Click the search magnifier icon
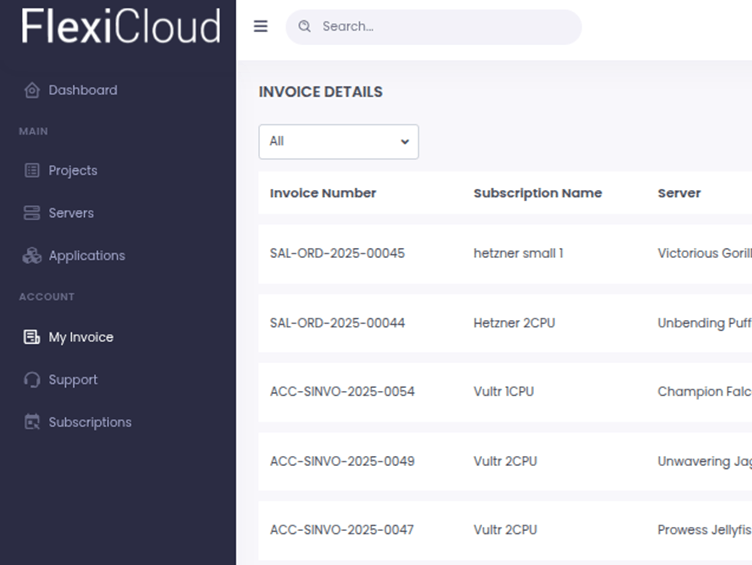This screenshot has width=752, height=565. pos(305,27)
